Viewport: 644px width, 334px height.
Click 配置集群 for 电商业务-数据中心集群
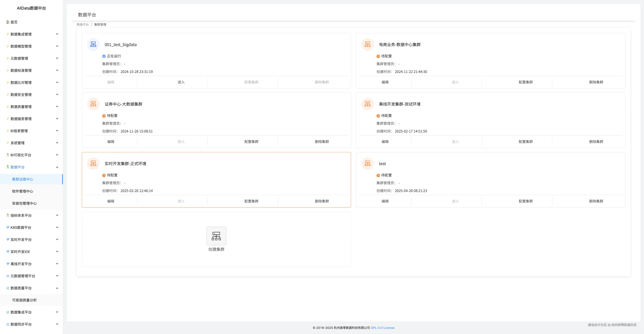coord(525,82)
